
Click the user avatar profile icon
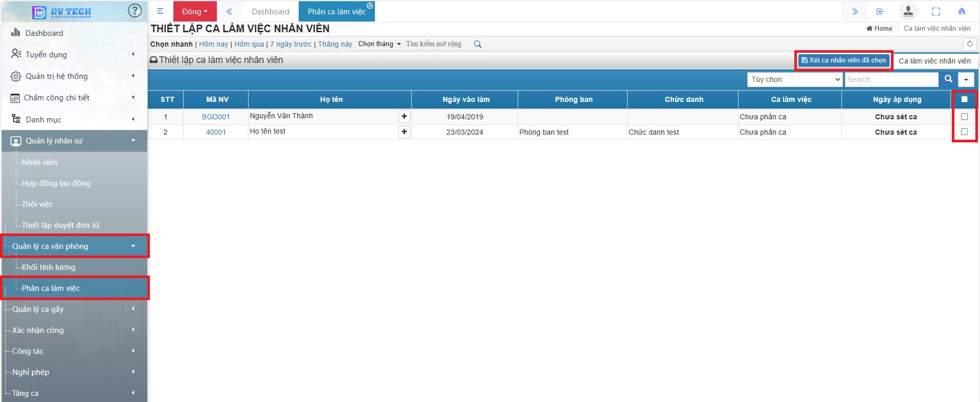point(908,11)
